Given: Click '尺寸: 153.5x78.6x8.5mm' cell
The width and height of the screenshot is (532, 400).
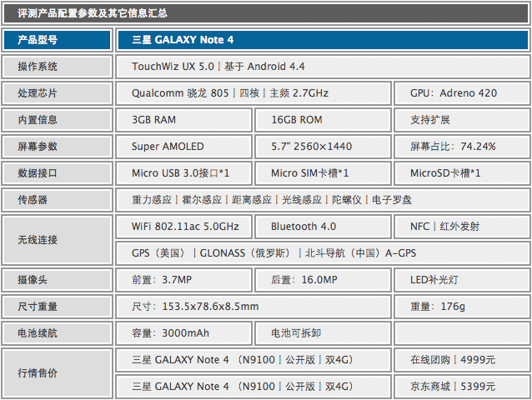Looking at the screenshot, I should pyautogui.click(x=253, y=307).
